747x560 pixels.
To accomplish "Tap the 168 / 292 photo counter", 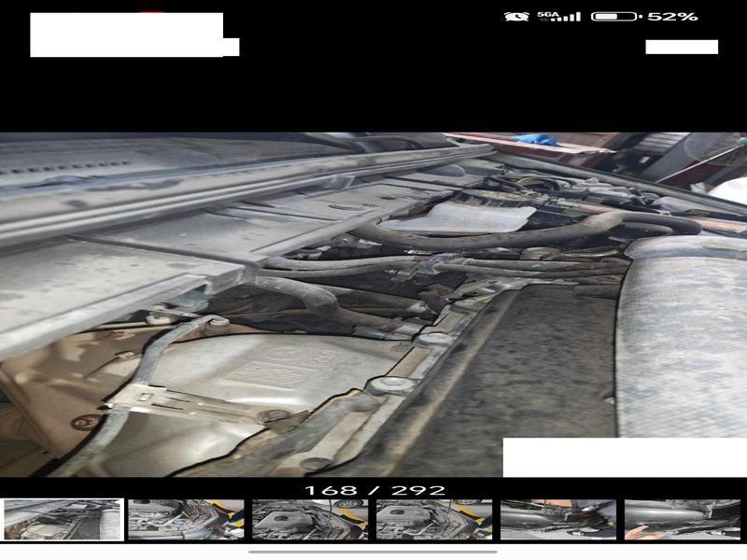I will (x=373, y=490).
